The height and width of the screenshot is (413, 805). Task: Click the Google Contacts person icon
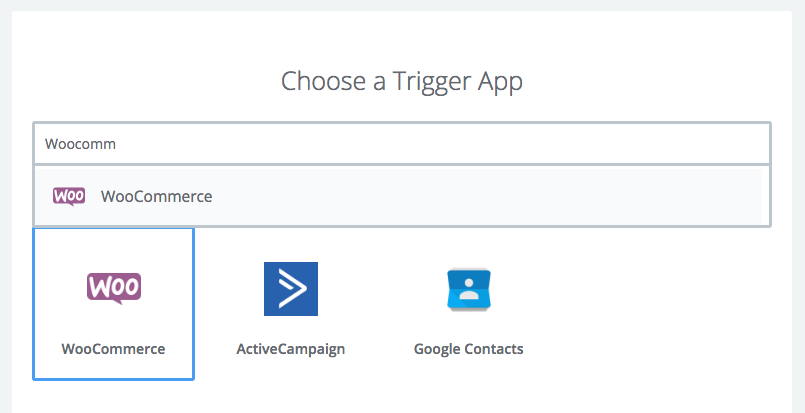click(x=468, y=289)
